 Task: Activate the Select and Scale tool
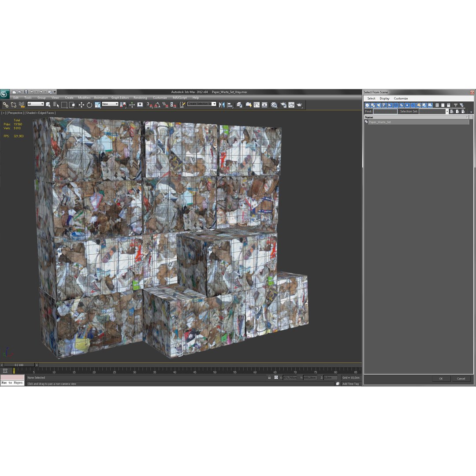tap(97, 105)
